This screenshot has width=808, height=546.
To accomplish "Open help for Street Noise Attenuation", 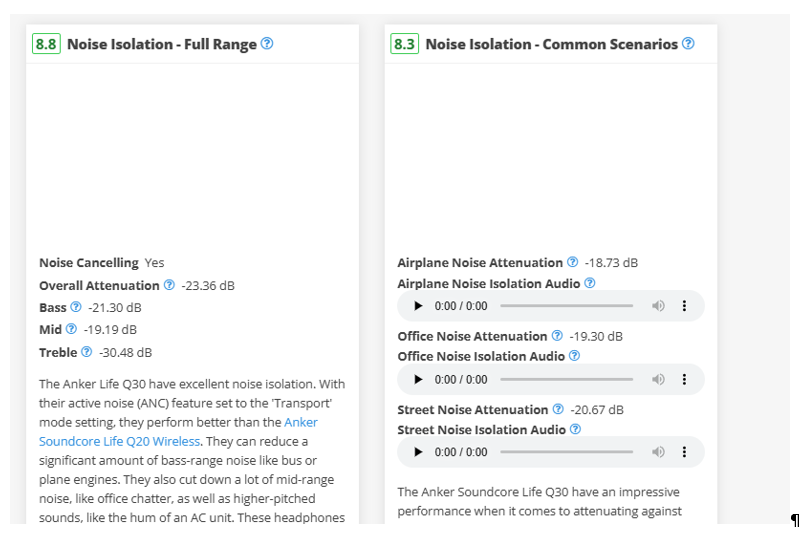I will tap(558, 409).
